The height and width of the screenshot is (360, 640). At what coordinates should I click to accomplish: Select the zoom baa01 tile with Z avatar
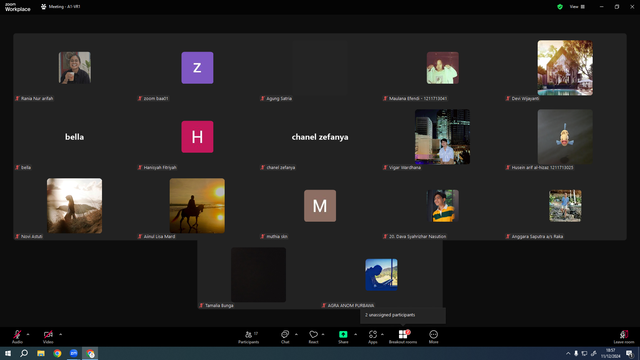(197, 68)
